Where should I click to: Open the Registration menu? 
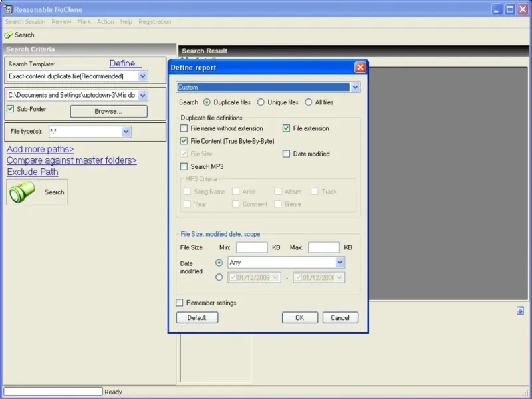(154, 22)
